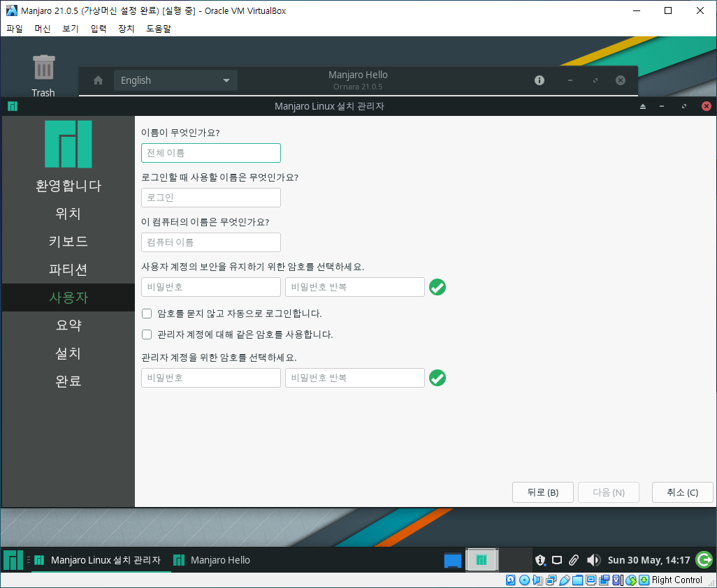Open the 파일 menu in VirtualBox
The height and width of the screenshot is (588, 717).
click(15, 29)
